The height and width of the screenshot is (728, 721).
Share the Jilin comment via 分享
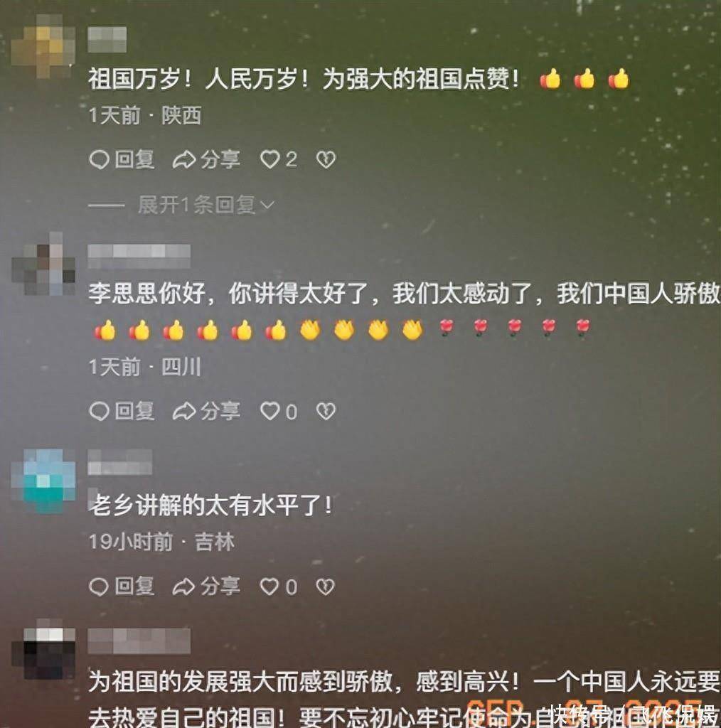pos(206,587)
